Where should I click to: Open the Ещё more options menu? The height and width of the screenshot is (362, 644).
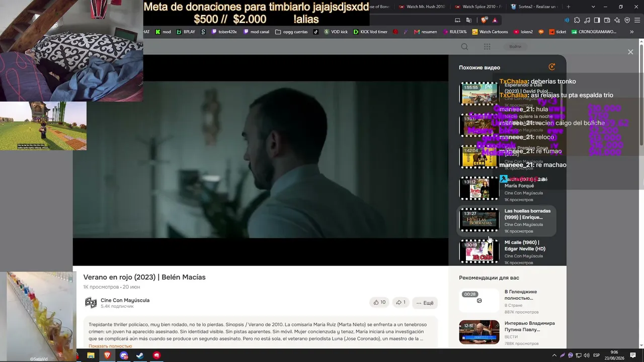tap(425, 303)
